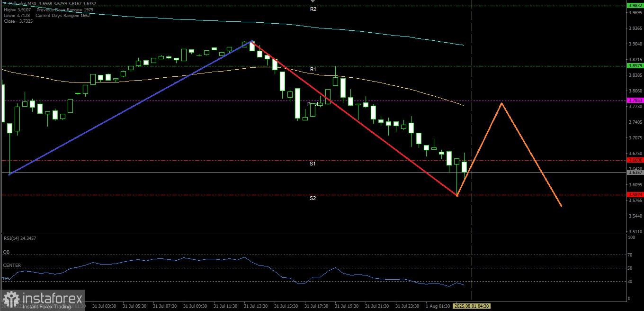Click the chart shift triangle marker at top
Image resolution: width=644 pixels, height=311 pixels.
click(x=312, y=2)
